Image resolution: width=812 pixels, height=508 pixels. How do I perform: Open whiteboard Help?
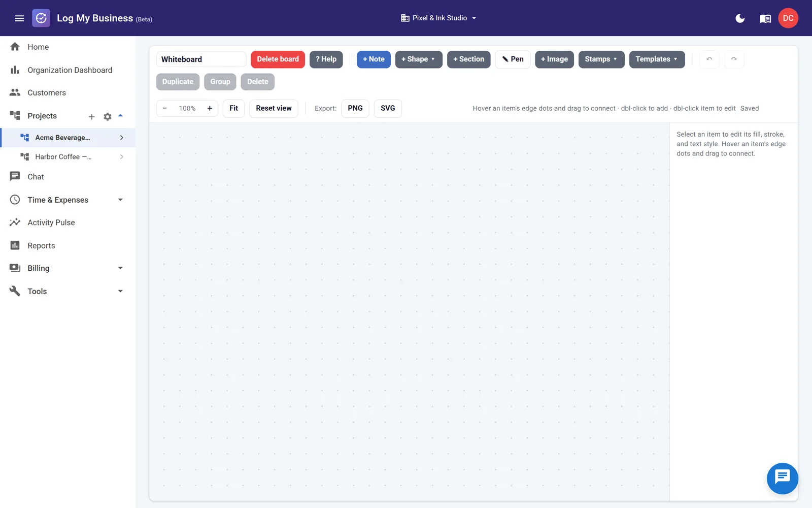click(x=326, y=59)
